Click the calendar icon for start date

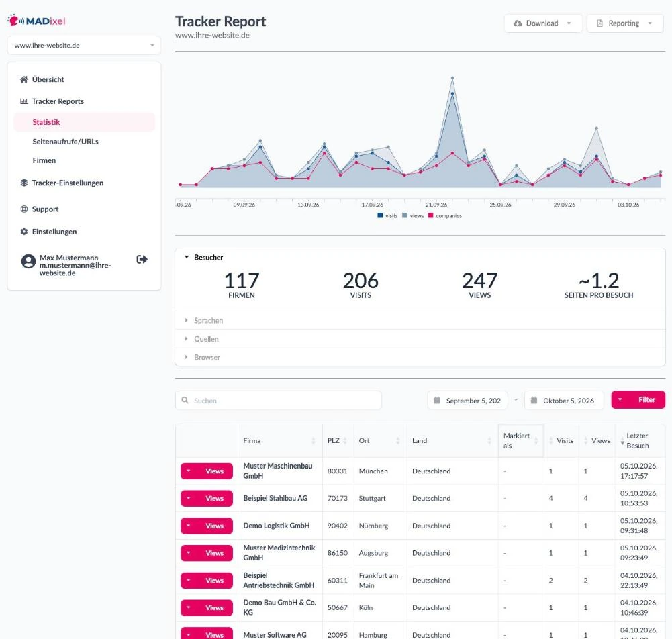tap(437, 400)
